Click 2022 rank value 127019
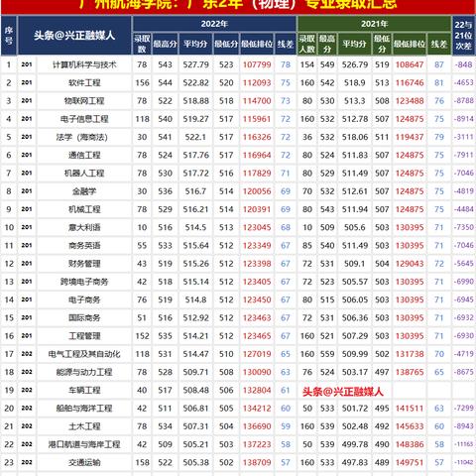 pyautogui.click(x=257, y=354)
